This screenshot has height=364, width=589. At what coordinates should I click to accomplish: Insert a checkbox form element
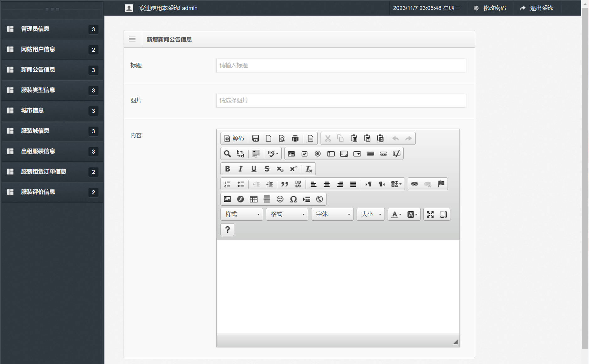tap(304, 154)
